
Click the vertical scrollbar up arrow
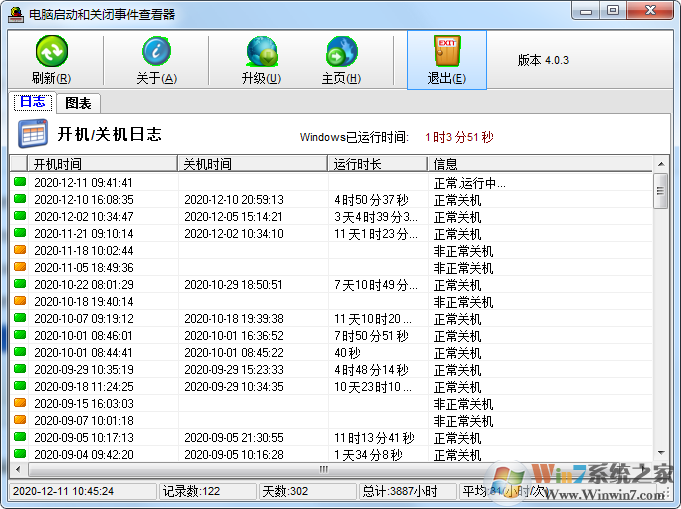(660, 164)
